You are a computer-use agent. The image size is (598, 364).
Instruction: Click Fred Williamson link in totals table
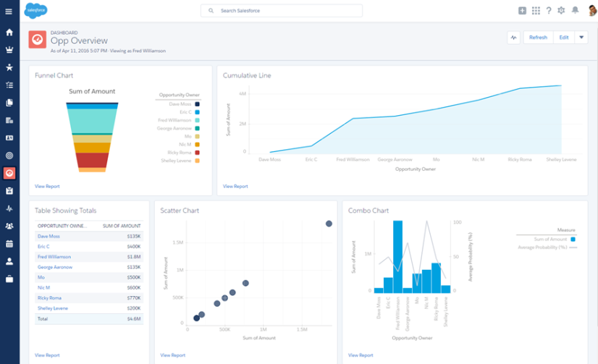coord(54,257)
